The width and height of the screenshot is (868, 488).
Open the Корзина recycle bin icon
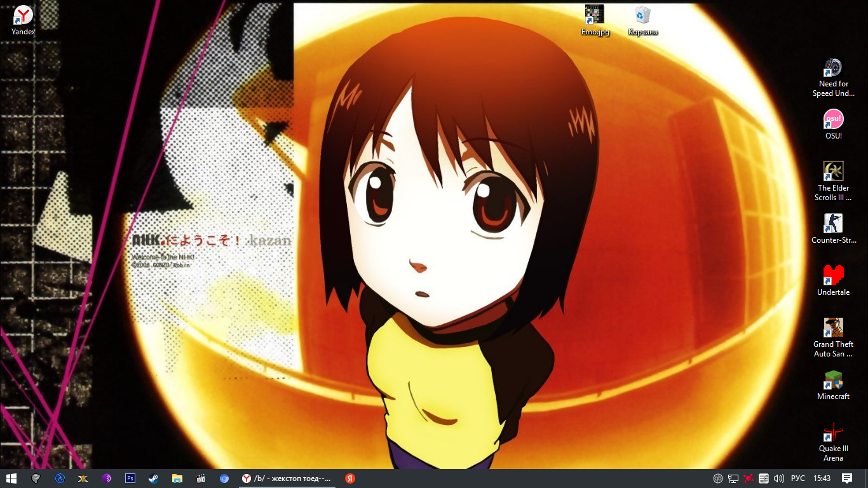click(643, 20)
